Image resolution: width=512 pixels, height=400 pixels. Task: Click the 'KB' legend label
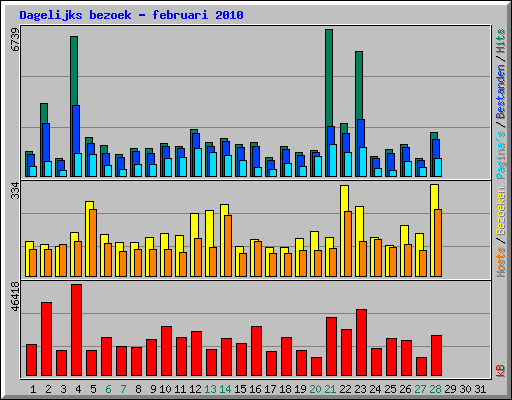(501, 371)
